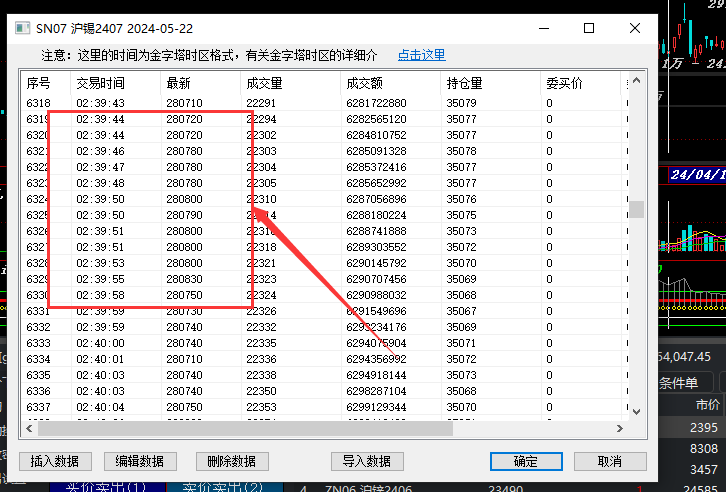Sort by the 委买价 column header
This screenshot has width=726, height=492.
coord(580,83)
